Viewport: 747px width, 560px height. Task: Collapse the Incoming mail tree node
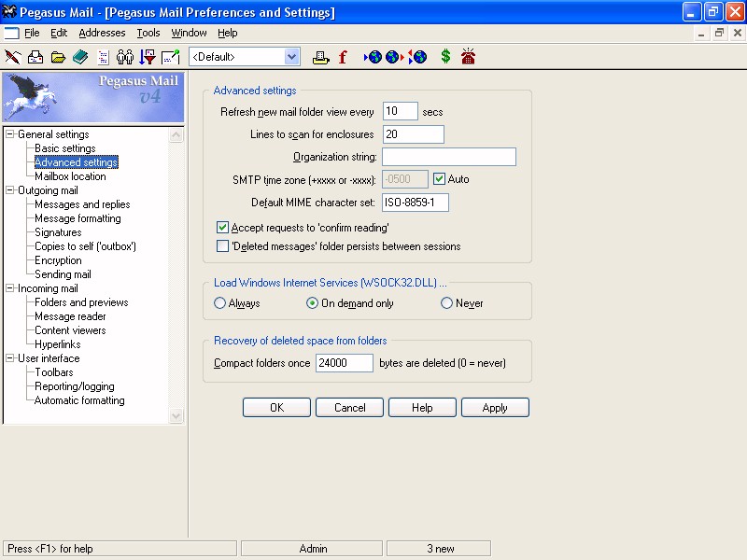coord(9,288)
